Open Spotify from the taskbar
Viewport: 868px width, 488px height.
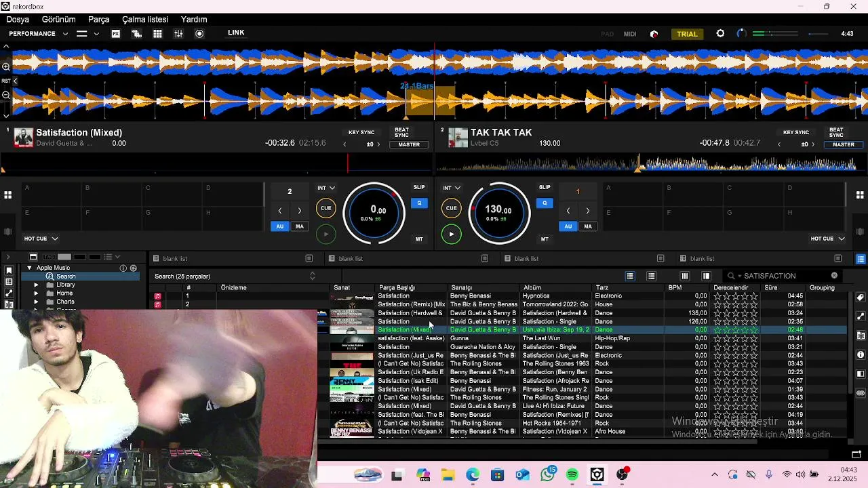tap(572, 475)
